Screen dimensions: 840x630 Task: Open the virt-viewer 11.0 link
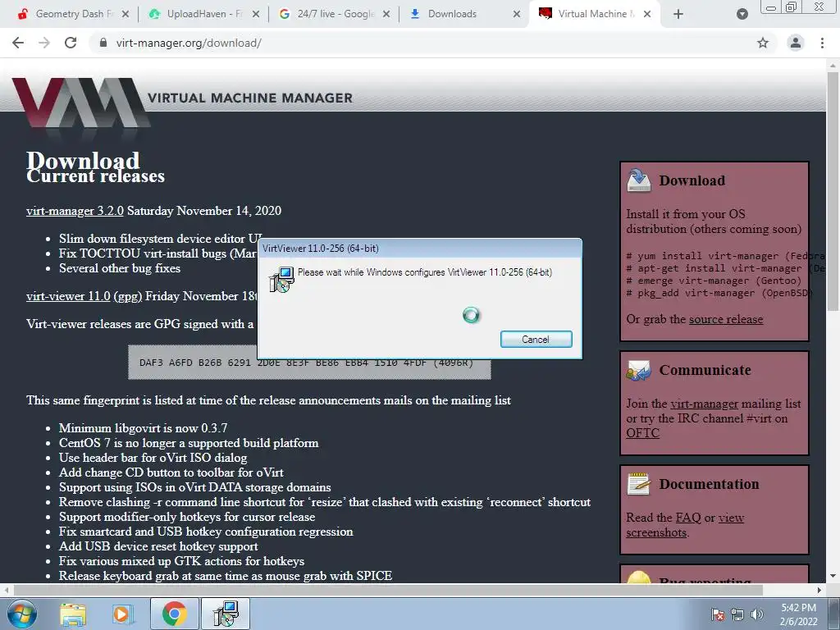tap(68, 295)
